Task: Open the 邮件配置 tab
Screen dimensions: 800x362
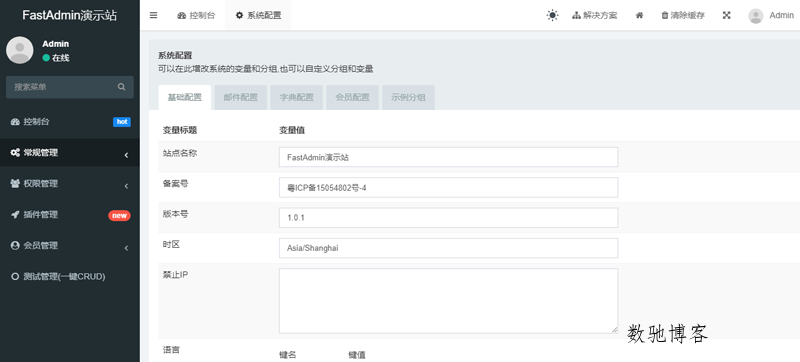Action: coord(241,97)
